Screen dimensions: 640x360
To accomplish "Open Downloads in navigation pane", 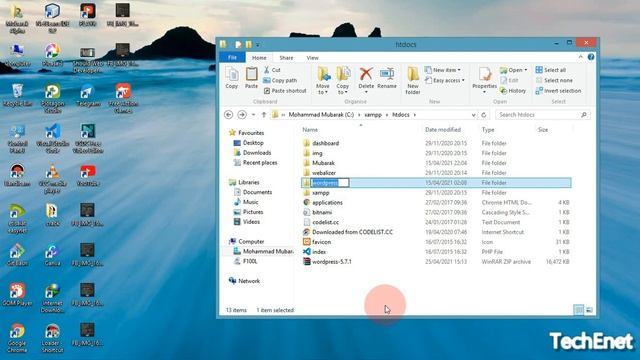I will [252, 153].
